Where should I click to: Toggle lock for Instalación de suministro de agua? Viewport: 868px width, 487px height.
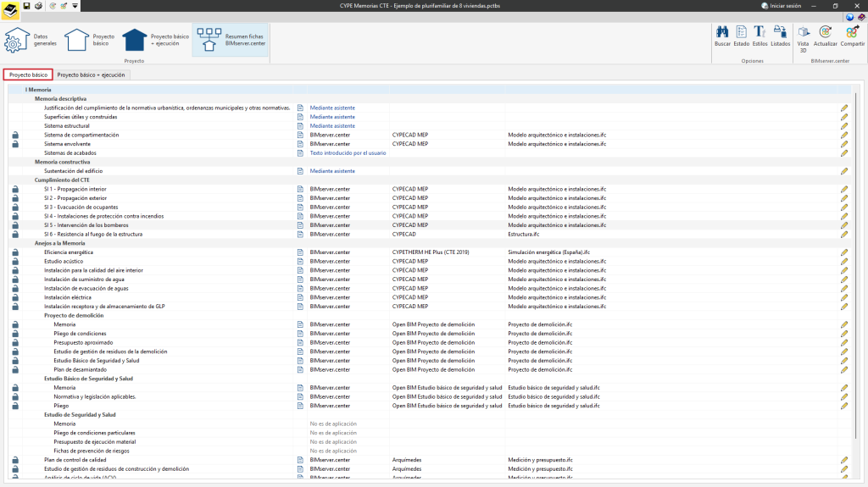(x=15, y=279)
